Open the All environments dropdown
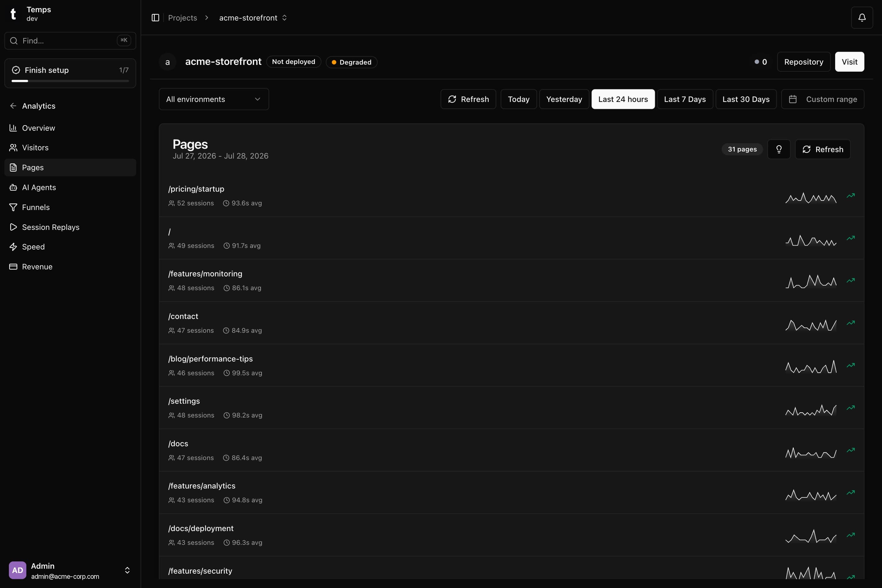Image resolution: width=882 pixels, height=588 pixels. click(214, 99)
